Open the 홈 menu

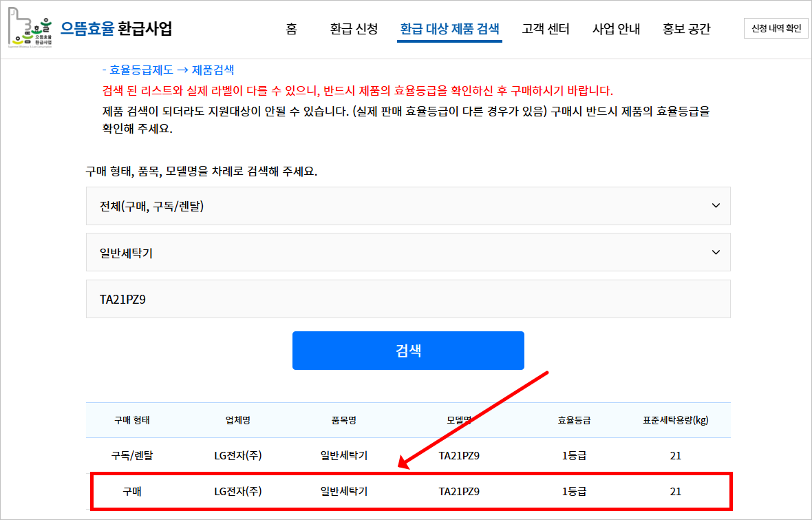[x=292, y=29]
